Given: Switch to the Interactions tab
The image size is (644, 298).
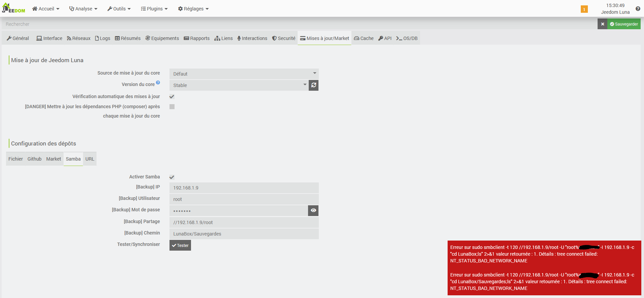Looking at the screenshot, I should coord(252,38).
